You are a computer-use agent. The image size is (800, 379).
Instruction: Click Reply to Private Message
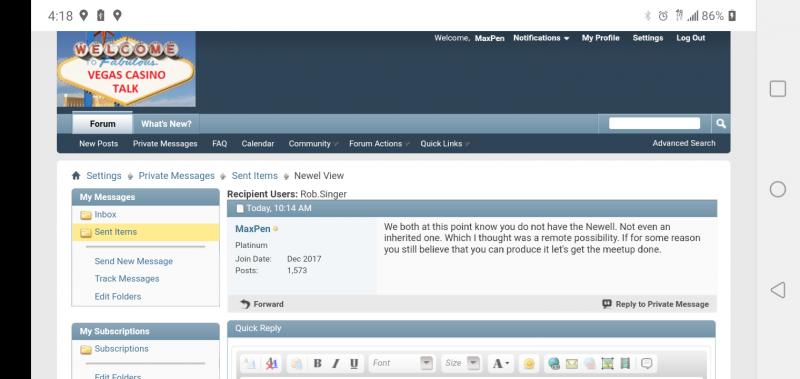[656, 304]
